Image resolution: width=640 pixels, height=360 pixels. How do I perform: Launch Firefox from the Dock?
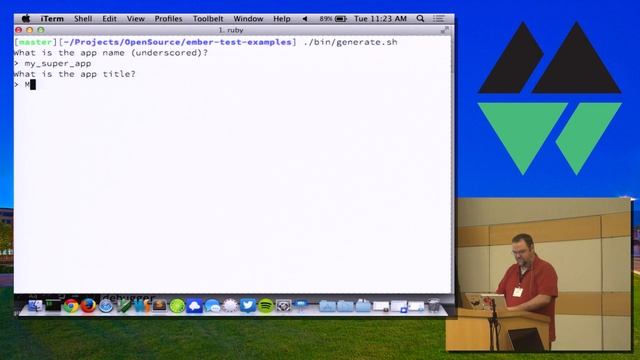point(88,306)
